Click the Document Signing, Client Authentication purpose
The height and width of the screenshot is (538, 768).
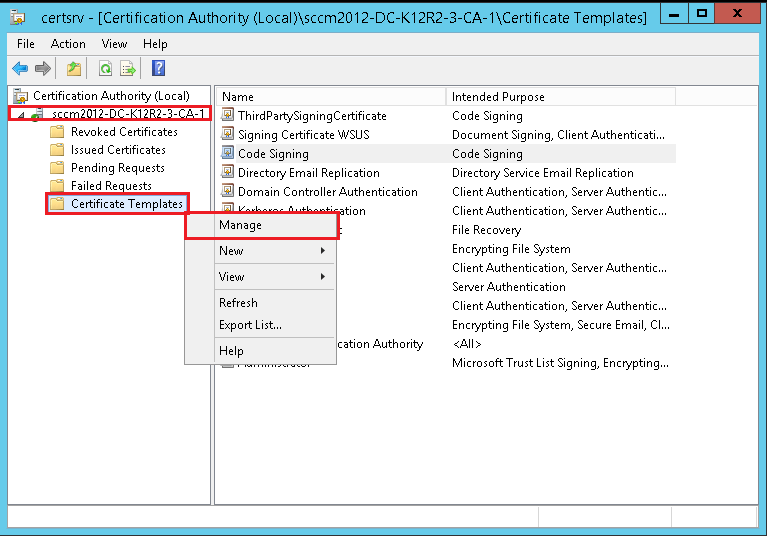558,135
